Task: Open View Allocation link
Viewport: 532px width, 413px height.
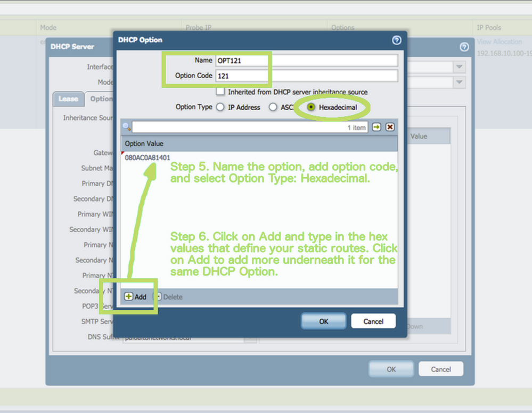Action: (500, 42)
